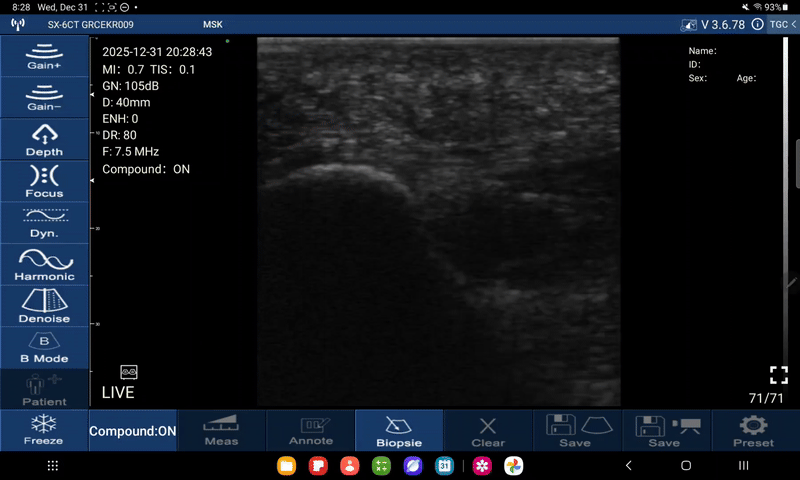Open the Calendar app showing 31
The height and width of the screenshot is (480, 800).
coord(444,466)
